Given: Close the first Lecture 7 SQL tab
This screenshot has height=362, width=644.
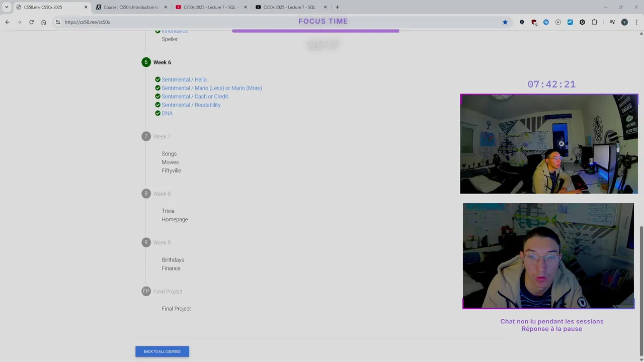Looking at the screenshot, I should pos(246,7).
